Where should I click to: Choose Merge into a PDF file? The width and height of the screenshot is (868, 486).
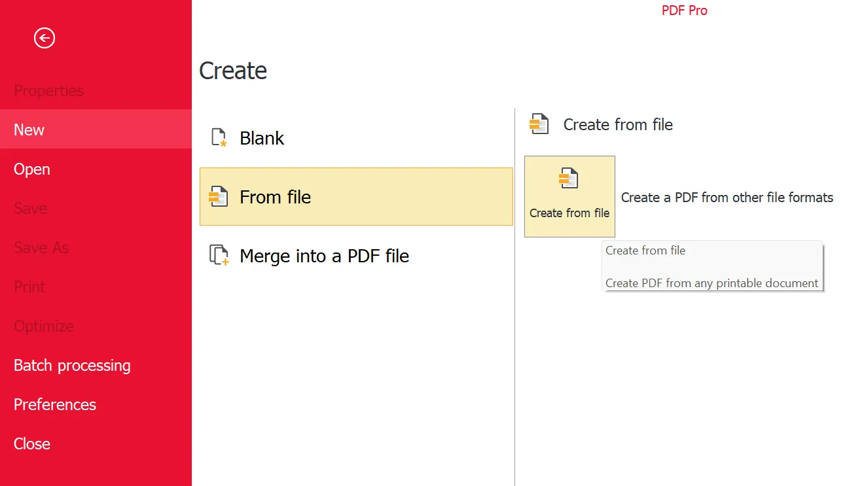pos(324,256)
